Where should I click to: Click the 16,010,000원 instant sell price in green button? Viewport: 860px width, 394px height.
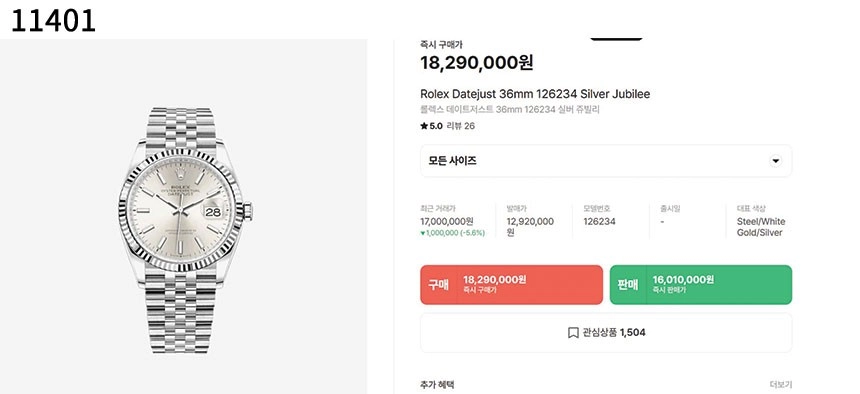(x=683, y=279)
